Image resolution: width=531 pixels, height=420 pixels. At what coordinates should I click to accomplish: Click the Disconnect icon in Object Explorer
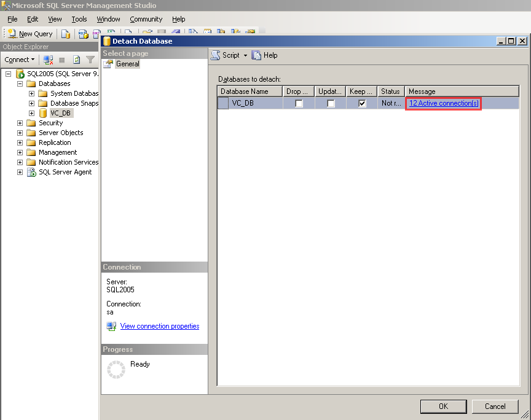tap(48, 60)
